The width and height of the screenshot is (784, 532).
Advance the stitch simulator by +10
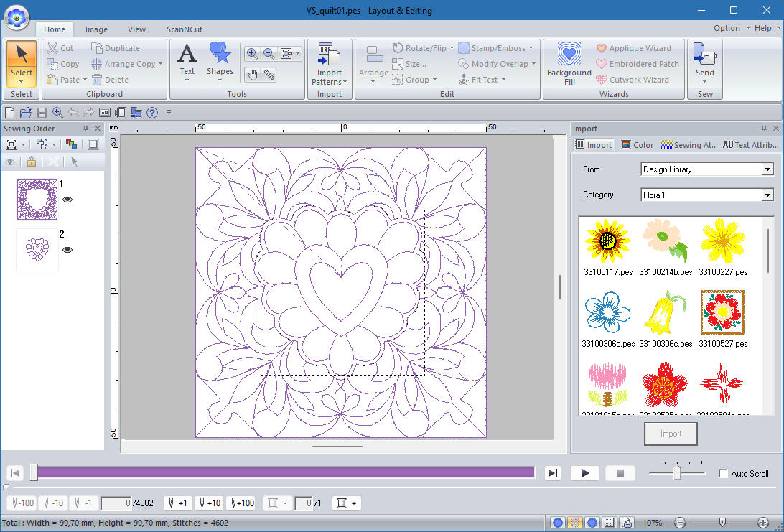point(209,503)
